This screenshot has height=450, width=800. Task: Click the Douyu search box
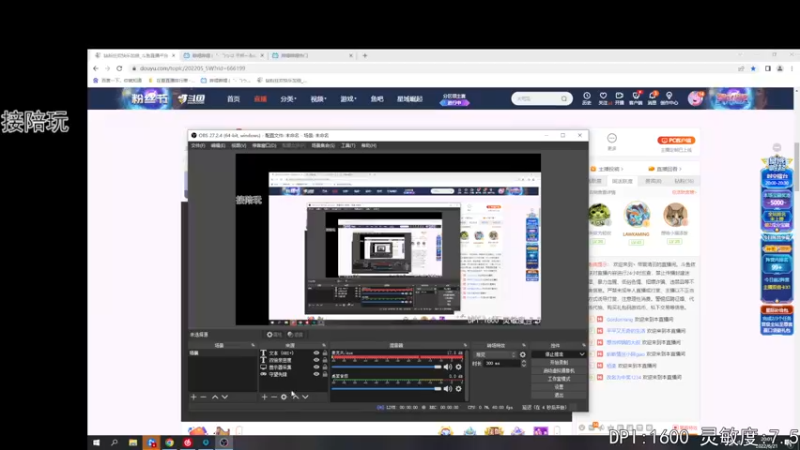pos(542,98)
